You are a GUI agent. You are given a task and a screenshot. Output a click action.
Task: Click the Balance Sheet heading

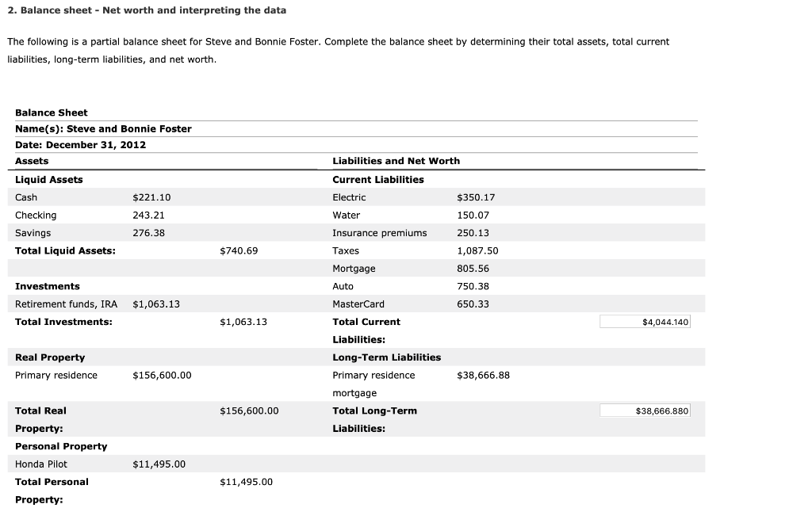point(51,113)
